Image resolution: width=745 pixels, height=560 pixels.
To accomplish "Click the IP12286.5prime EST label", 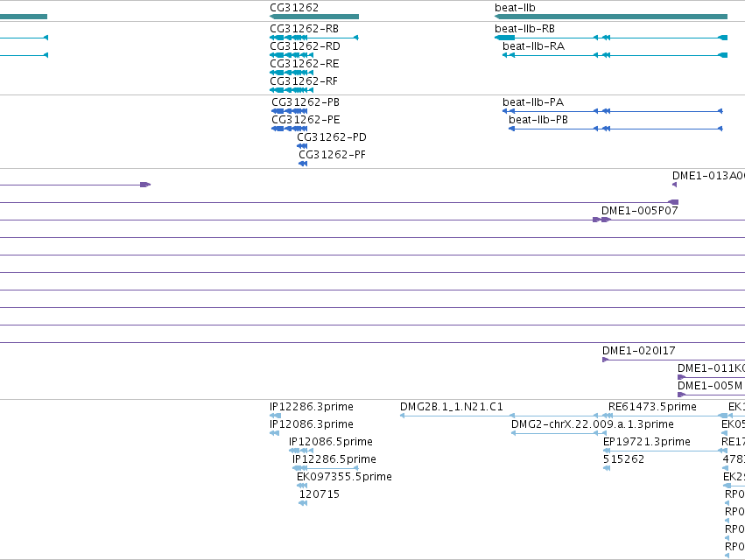I will click(334, 459).
